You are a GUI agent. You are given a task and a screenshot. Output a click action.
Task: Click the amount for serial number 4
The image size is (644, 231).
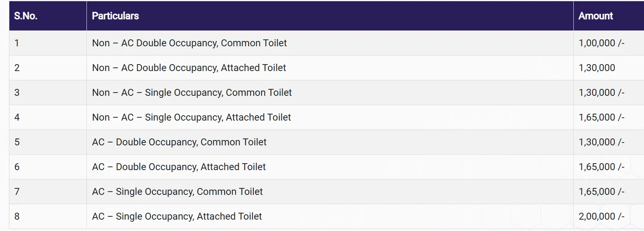pyautogui.click(x=601, y=117)
